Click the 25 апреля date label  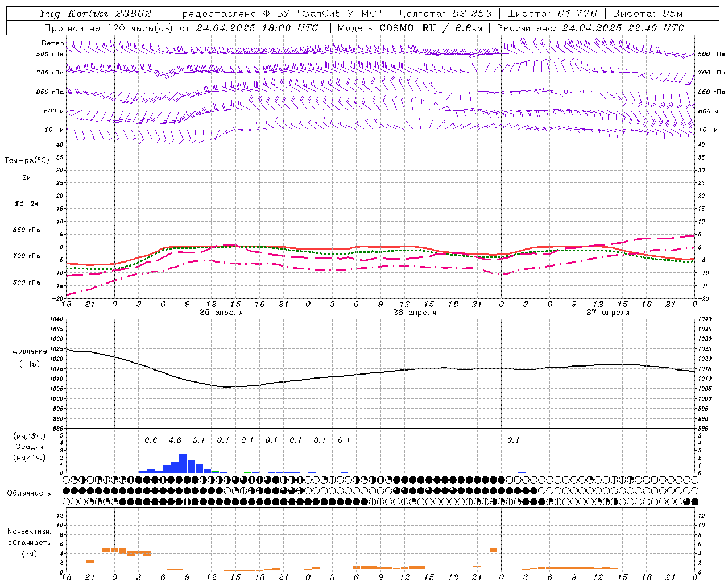[221, 313]
